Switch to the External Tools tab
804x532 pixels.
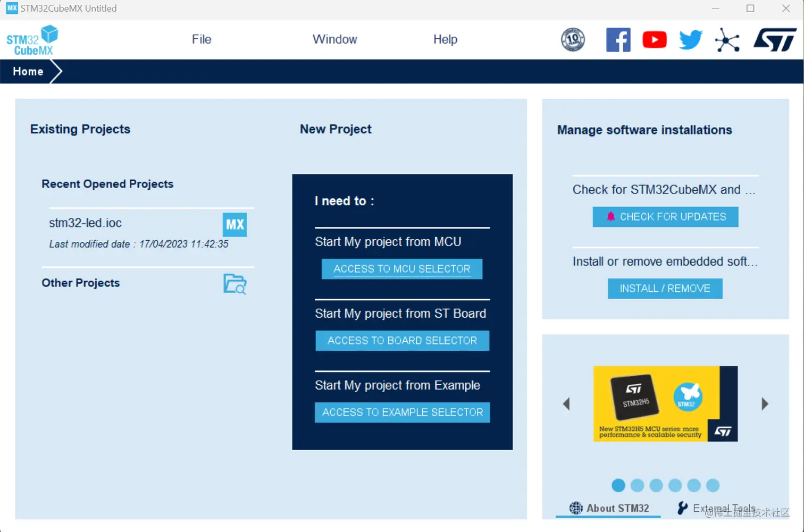point(717,508)
